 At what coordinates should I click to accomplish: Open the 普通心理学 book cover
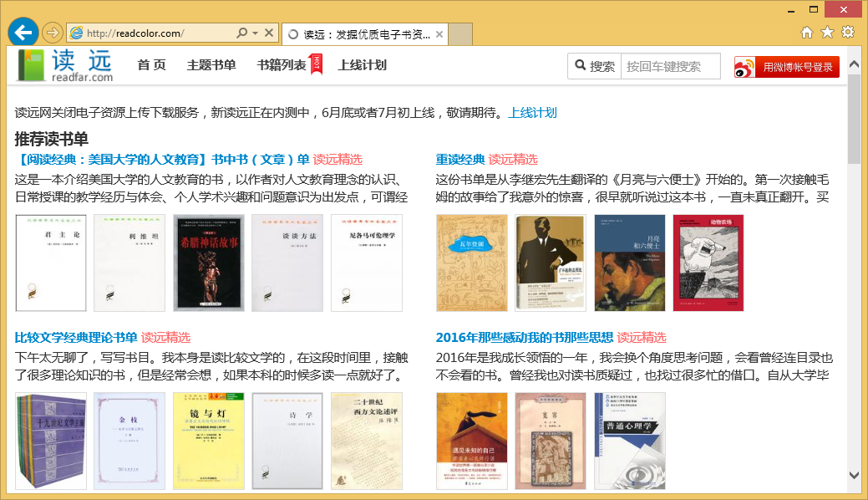click(x=630, y=441)
